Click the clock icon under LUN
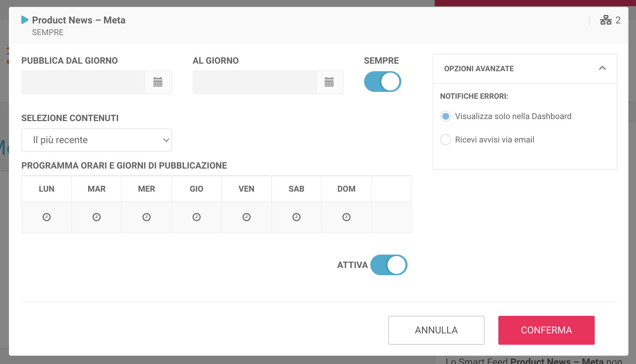This screenshot has height=364, width=636. coord(46,217)
